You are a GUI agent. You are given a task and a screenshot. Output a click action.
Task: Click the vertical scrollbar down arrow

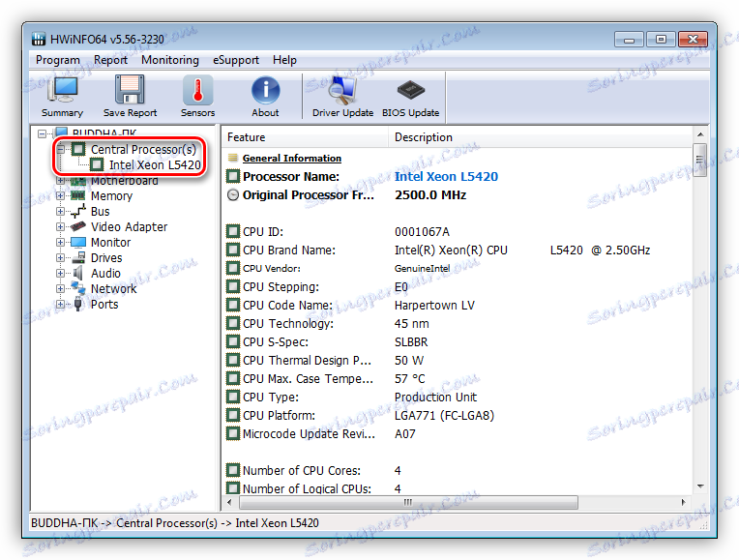pyautogui.click(x=700, y=486)
